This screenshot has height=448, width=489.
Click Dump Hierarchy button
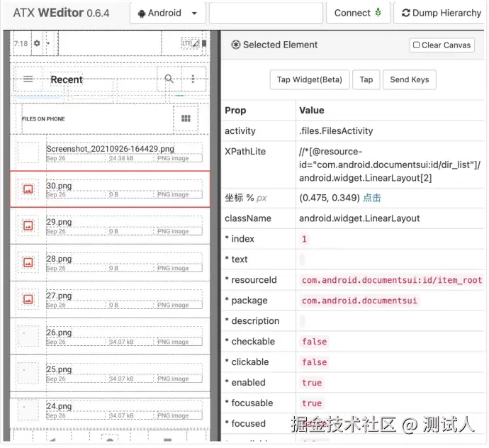coord(441,13)
